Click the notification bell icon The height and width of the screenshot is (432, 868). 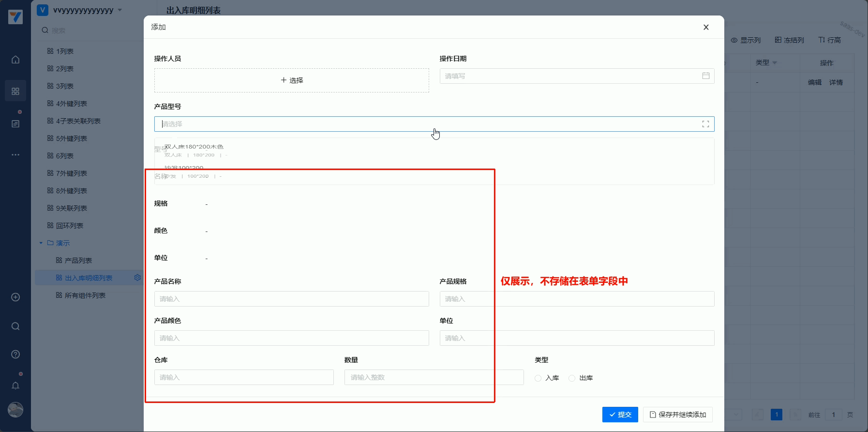(15, 386)
